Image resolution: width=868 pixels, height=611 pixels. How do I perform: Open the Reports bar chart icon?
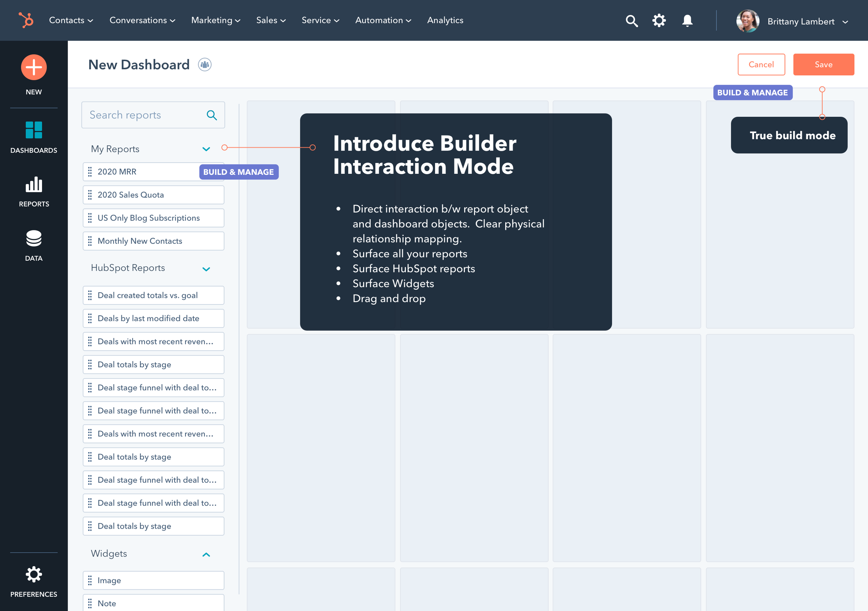tap(34, 185)
